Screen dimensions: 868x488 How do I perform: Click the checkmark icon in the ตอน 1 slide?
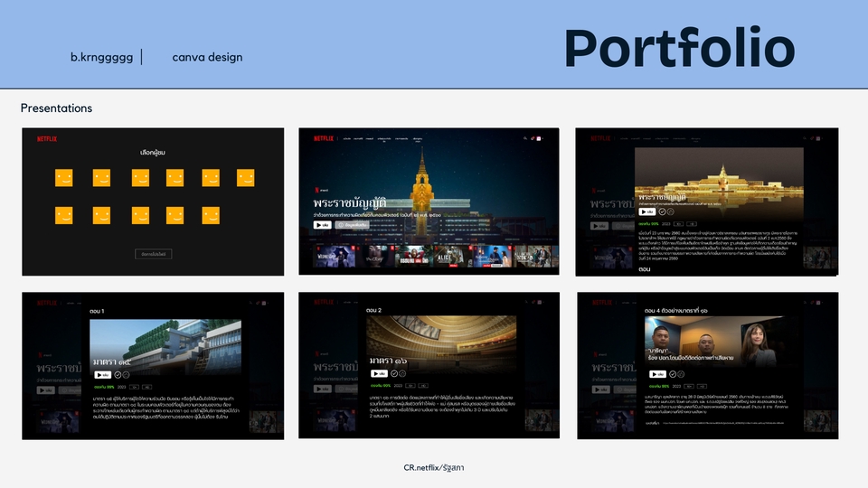point(118,374)
